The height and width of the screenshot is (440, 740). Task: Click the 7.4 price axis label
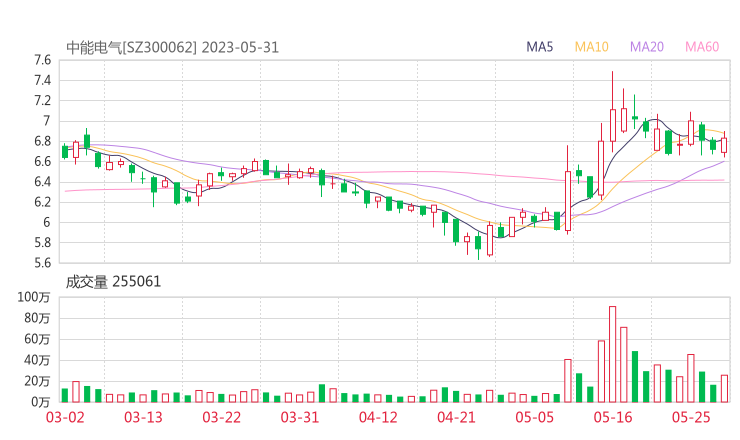click(x=42, y=80)
